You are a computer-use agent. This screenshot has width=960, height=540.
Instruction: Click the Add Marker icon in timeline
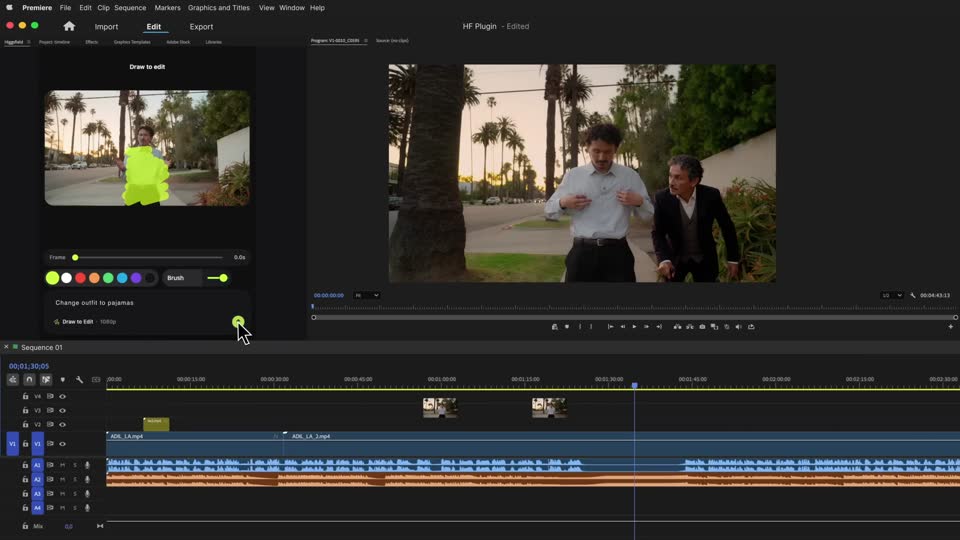62,380
